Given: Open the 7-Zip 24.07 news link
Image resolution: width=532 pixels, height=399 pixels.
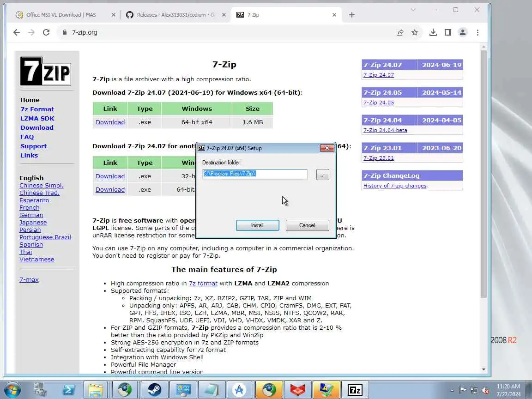Looking at the screenshot, I should point(379,75).
